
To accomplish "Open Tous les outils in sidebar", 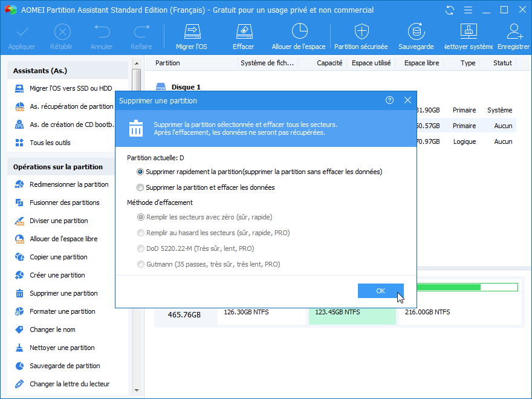I will click(44, 143).
